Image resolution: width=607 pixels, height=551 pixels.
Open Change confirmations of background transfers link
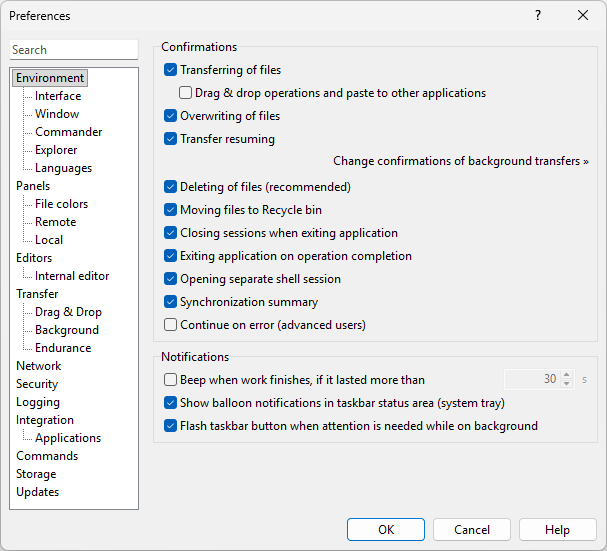(x=460, y=161)
